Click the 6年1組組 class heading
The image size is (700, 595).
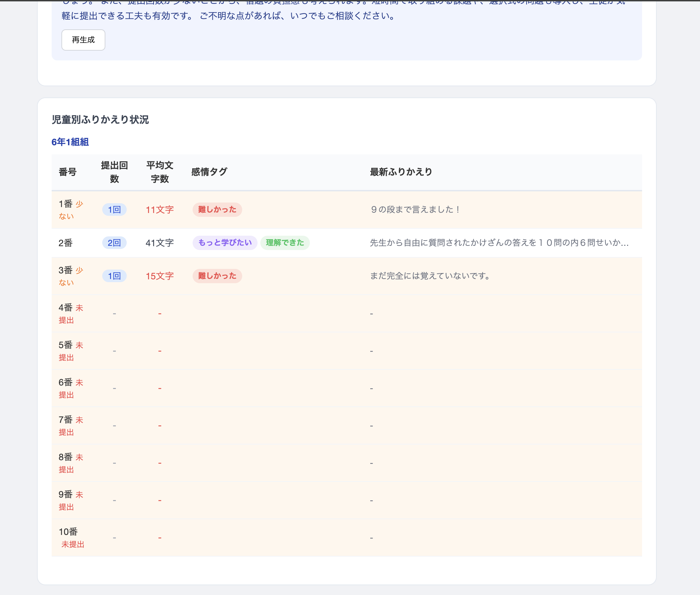[70, 142]
